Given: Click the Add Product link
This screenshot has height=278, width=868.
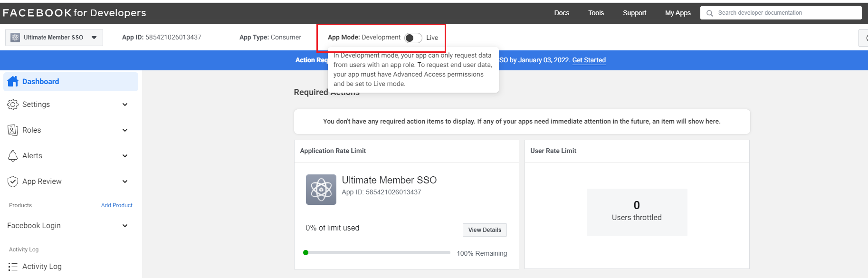Looking at the screenshot, I should 116,205.
